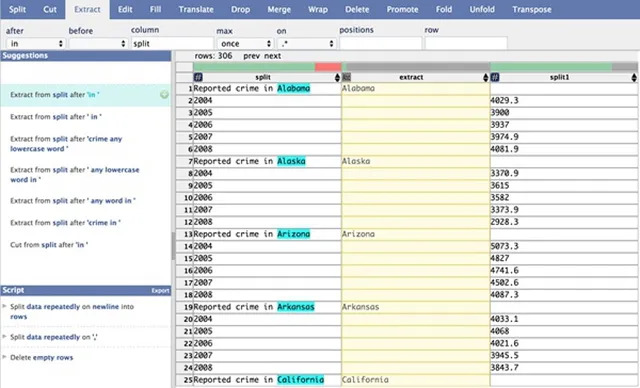The image size is (640, 388).
Task: Go to previous rows with 'prev'
Action: click(x=251, y=56)
